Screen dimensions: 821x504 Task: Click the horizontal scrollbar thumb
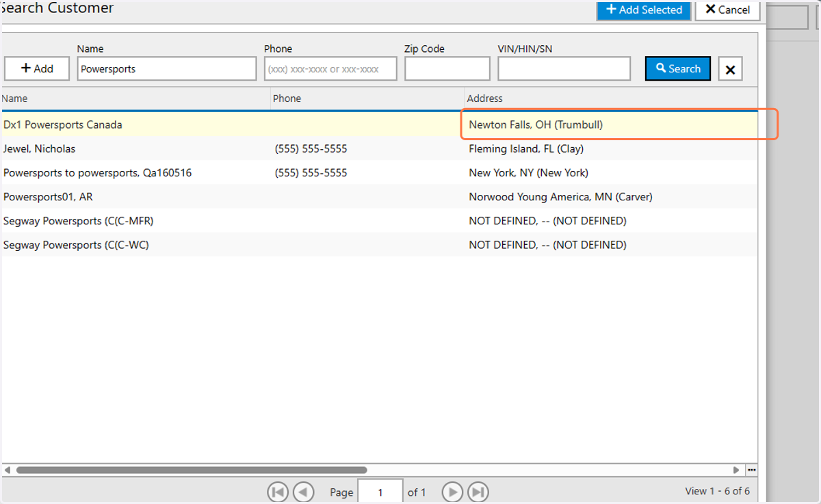pos(192,470)
